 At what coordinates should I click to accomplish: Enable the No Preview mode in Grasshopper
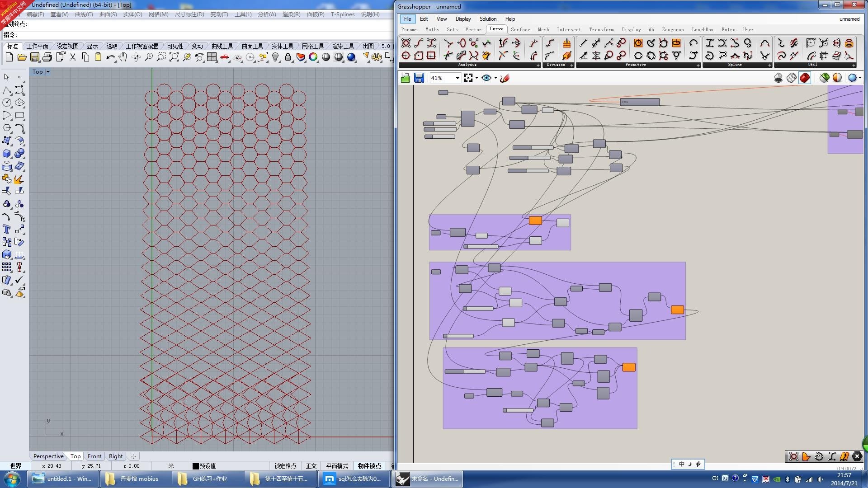point(778,78)
